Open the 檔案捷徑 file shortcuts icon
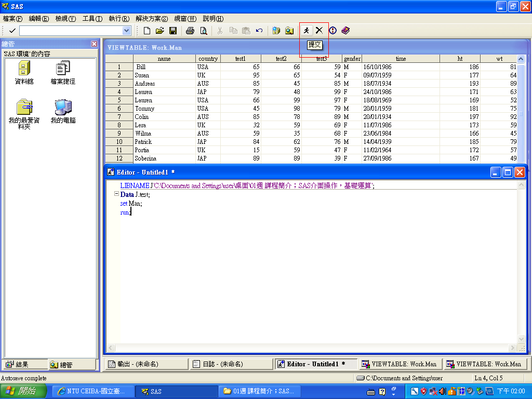Image resolution: width=532 pixels, height=399 pixels. (x=63, y=73)
